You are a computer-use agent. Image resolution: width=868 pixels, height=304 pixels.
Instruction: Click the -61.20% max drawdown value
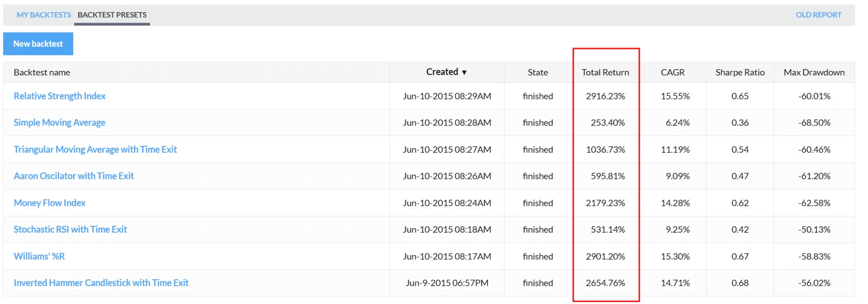click(814, 176)
